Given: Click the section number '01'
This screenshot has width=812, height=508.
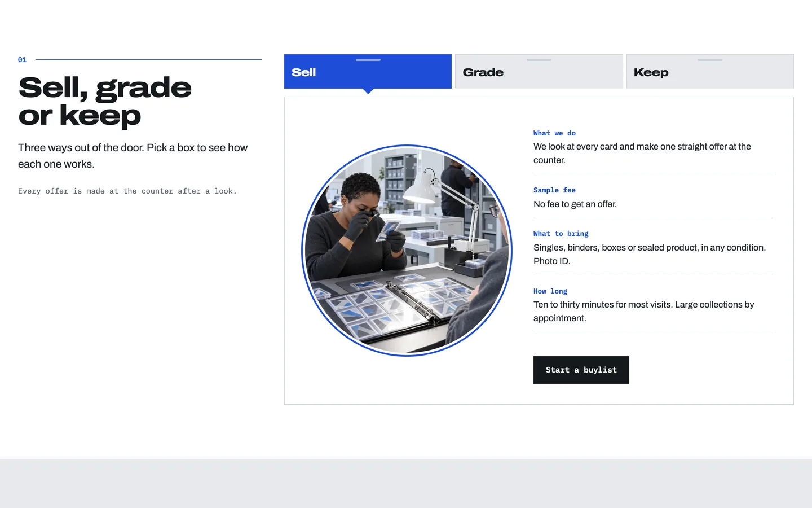Looking at the screenshot, I should [22, 60].
